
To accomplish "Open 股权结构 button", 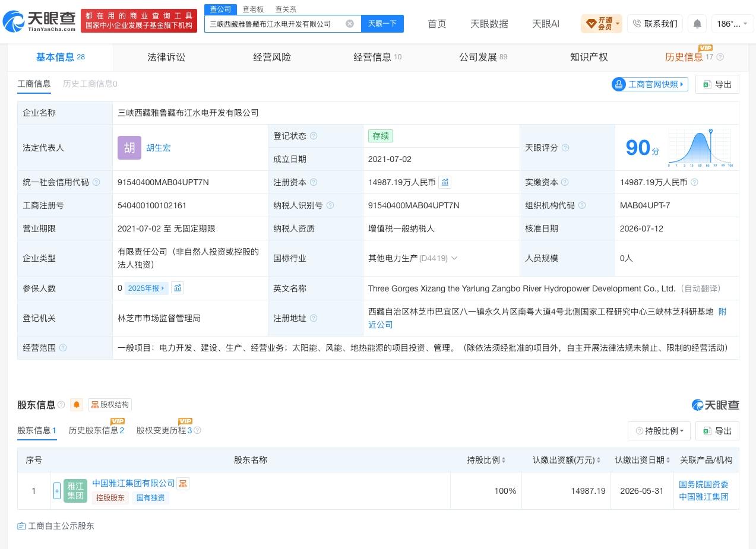I will (110, 405).
